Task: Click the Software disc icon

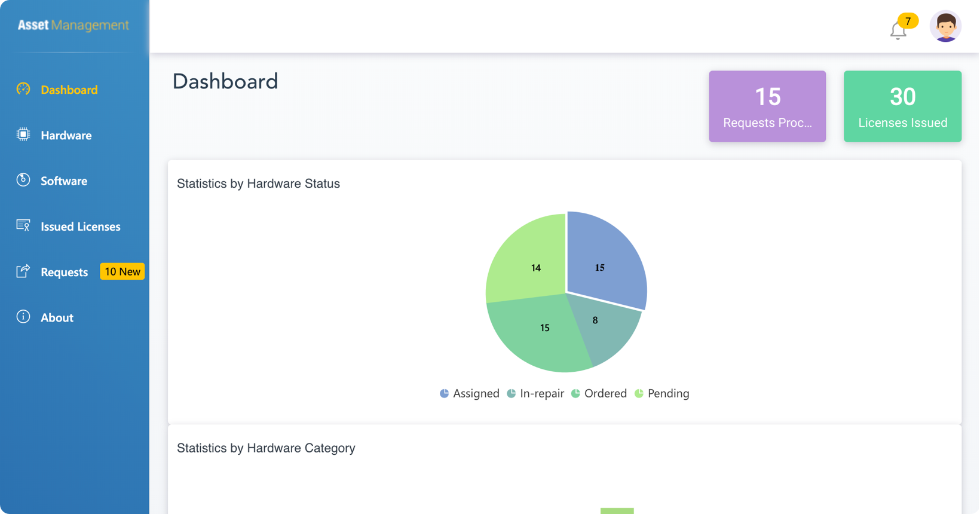Action: [x=23, y=180]
